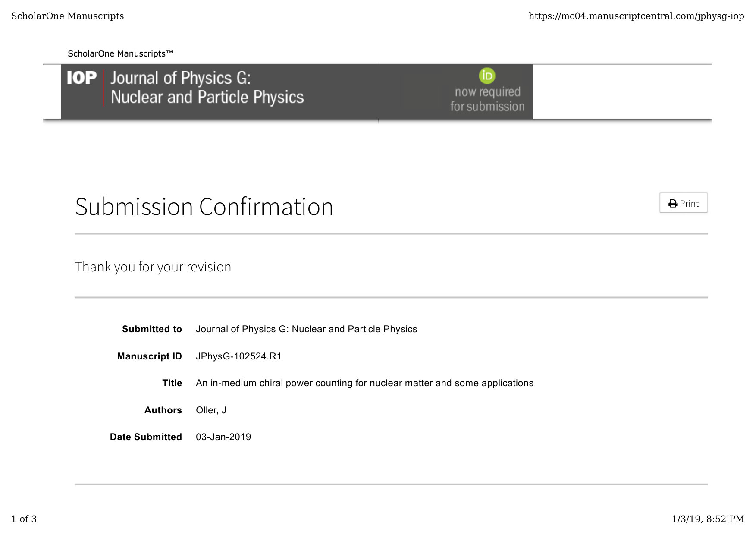Click the green ORCID iD icon
Screen dimensions: 756x535
click(x=487, y=76)
